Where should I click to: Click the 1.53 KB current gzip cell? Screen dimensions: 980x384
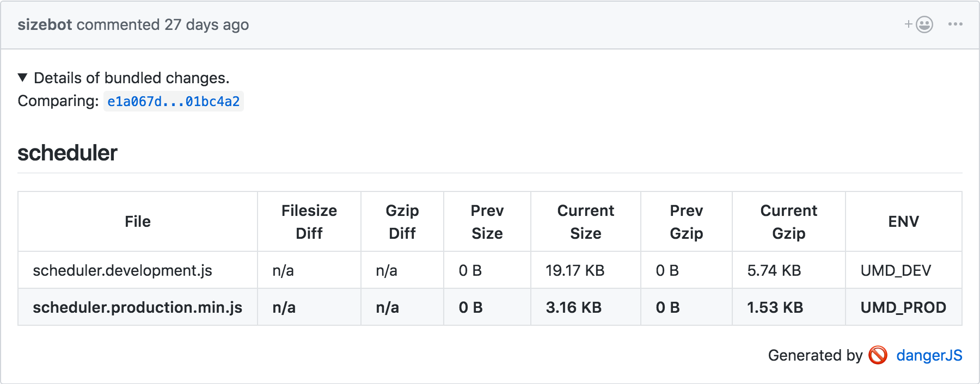point(775,307)
